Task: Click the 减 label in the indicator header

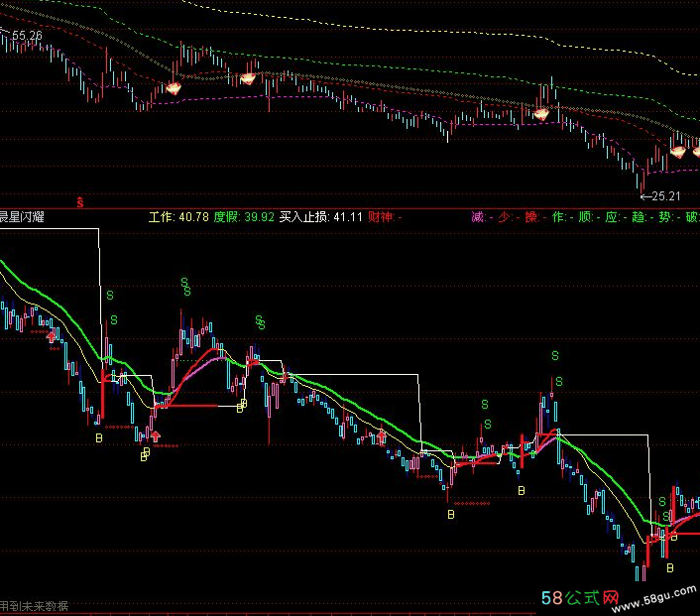Action: coord(477,216)
